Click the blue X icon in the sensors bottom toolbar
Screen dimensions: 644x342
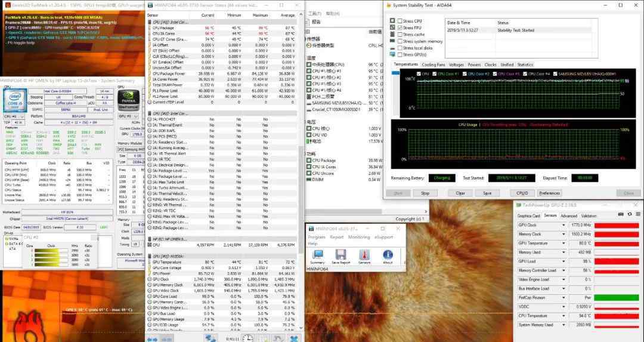click(x=294, y=338)
